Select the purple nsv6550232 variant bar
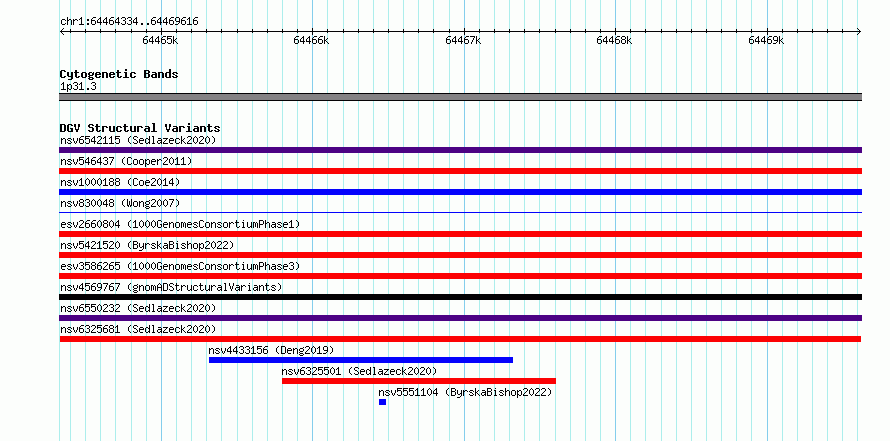 460,318
